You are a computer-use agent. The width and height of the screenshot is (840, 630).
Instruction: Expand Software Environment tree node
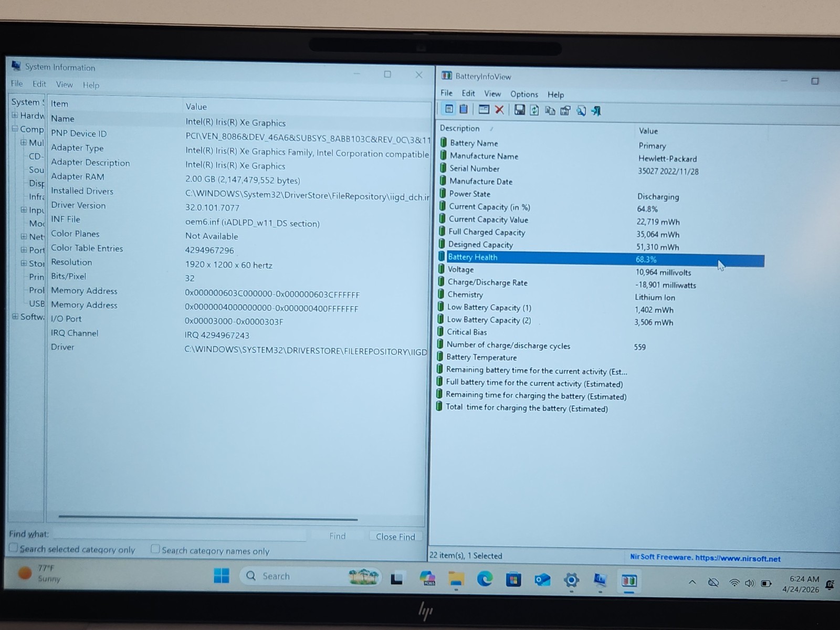click(15, 316)
